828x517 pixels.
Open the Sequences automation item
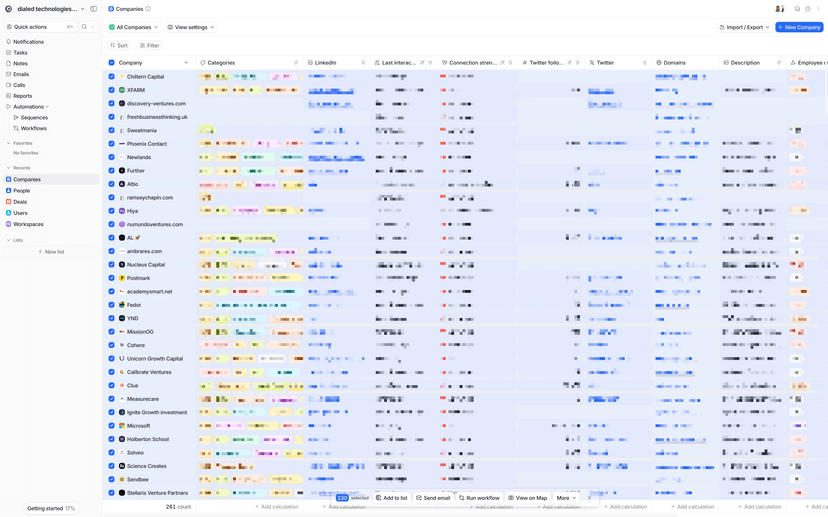(x=34, y=117)
